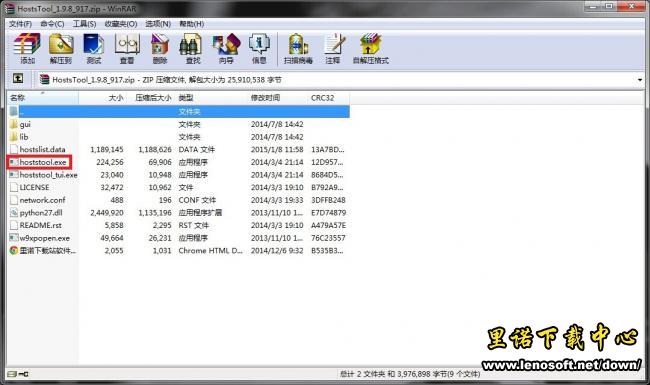Open the Tools (工具) menu
650x385 pixels.
coord(85,24)
